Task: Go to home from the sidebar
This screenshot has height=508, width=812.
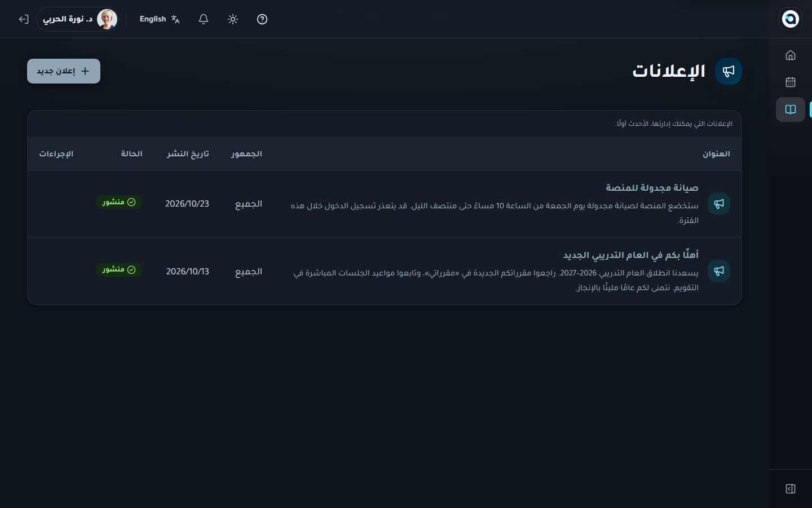Action: tap(791, 55)
